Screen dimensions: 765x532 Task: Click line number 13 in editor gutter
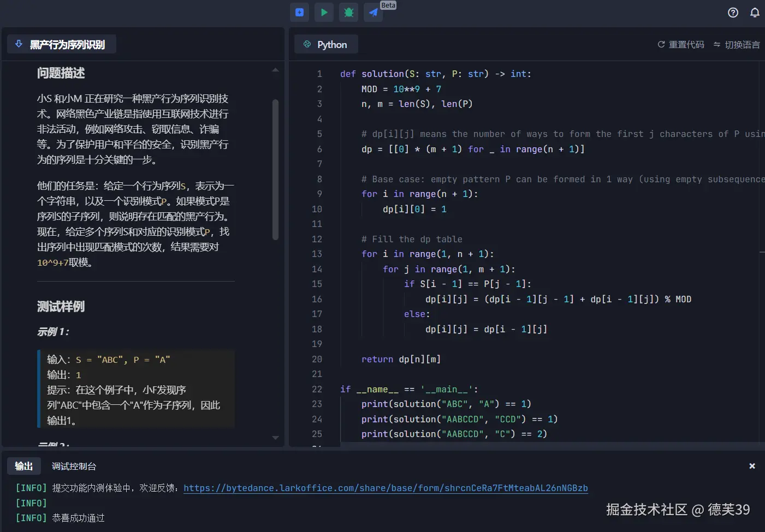click(x=317, y=254)
